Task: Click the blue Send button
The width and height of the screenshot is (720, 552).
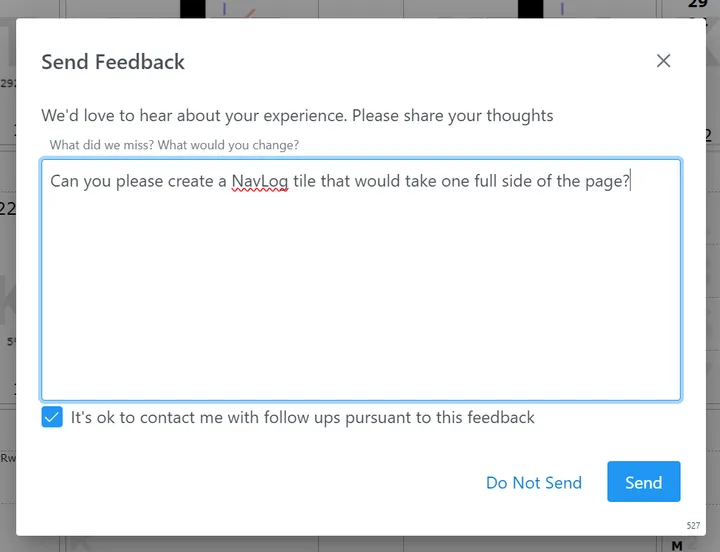Action: 643,482
